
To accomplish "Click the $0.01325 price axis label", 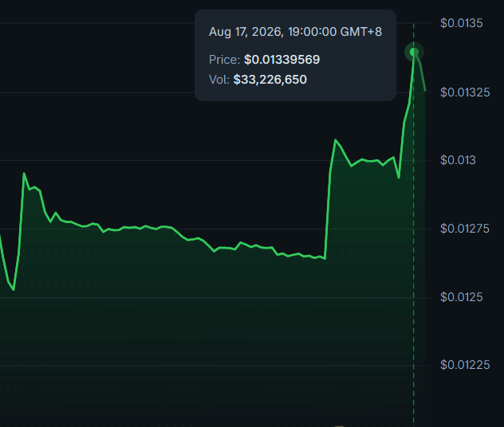I will point(465,92).
